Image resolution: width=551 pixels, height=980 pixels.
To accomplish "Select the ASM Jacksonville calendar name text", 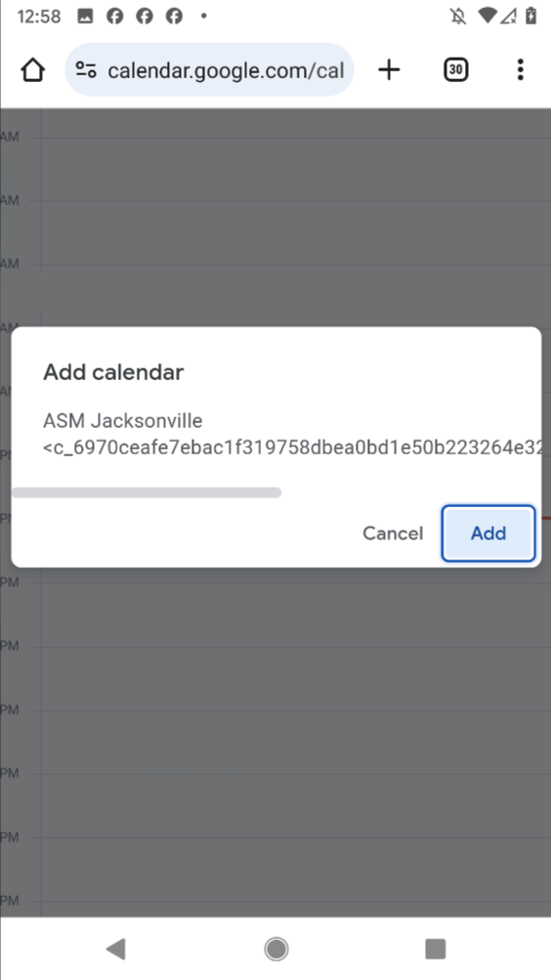I will 123,420.
